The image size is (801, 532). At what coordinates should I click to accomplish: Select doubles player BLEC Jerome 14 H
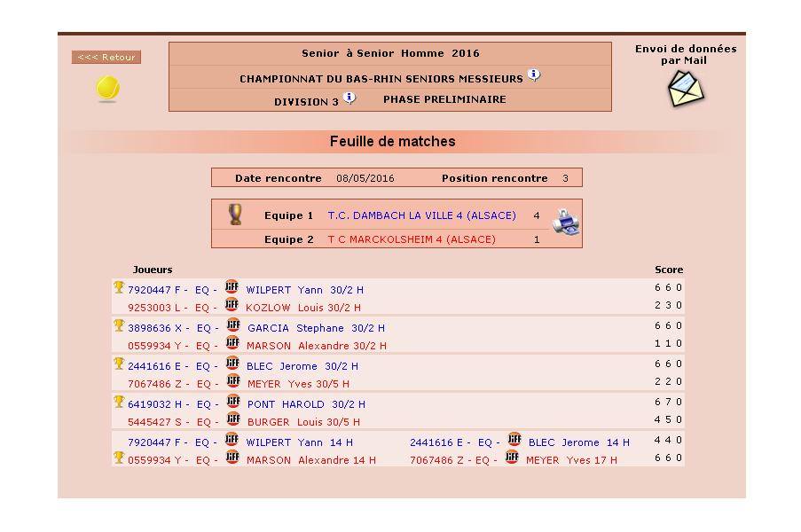click(579, 442)
